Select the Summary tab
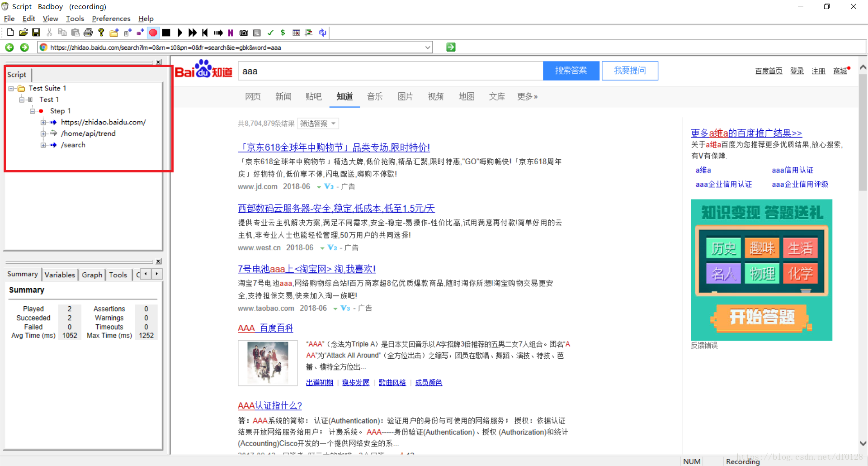This screenshot has height=466, width=868. click(x=23, y=274)
